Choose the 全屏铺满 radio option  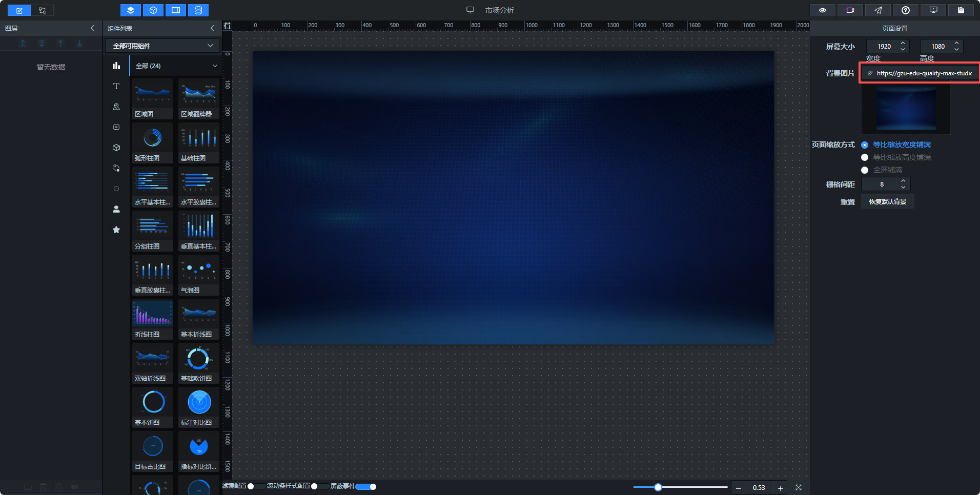[865, 170]
